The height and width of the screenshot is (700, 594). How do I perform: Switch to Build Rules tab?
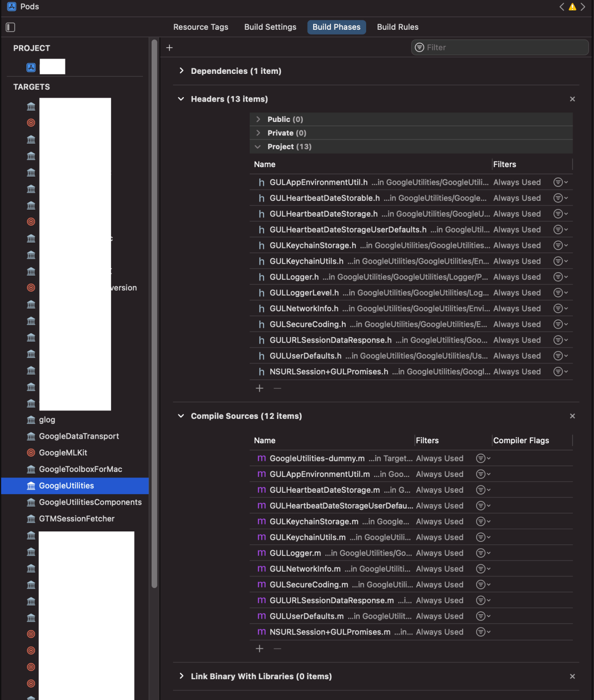tap(397, 27)
